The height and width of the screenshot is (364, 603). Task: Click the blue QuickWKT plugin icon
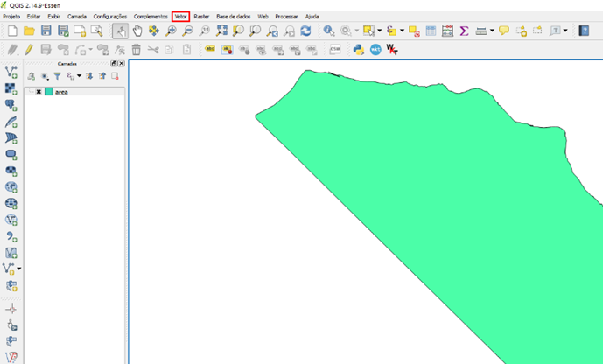[x=375, y=50]
